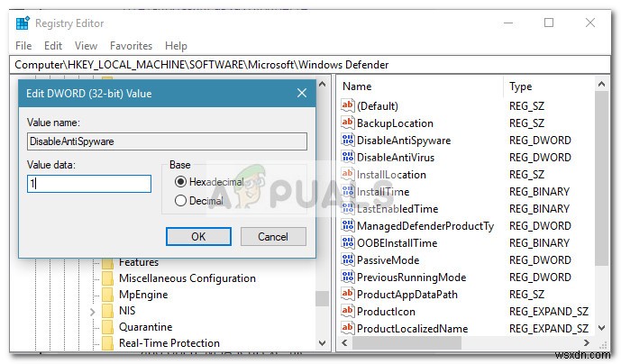Open the Edit menu

pos(53,46)
